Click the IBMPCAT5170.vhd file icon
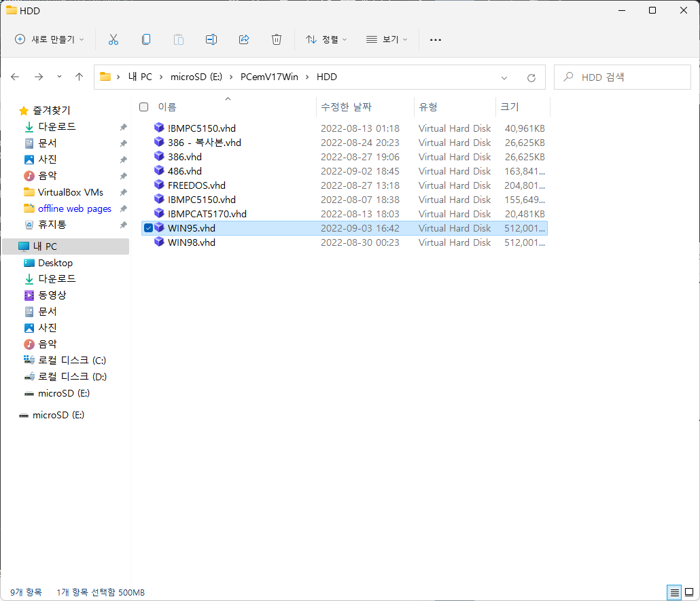 [x=159, y=214]
